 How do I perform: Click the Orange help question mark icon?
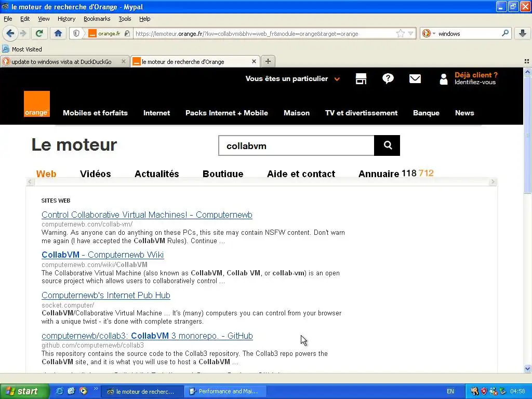388,79
